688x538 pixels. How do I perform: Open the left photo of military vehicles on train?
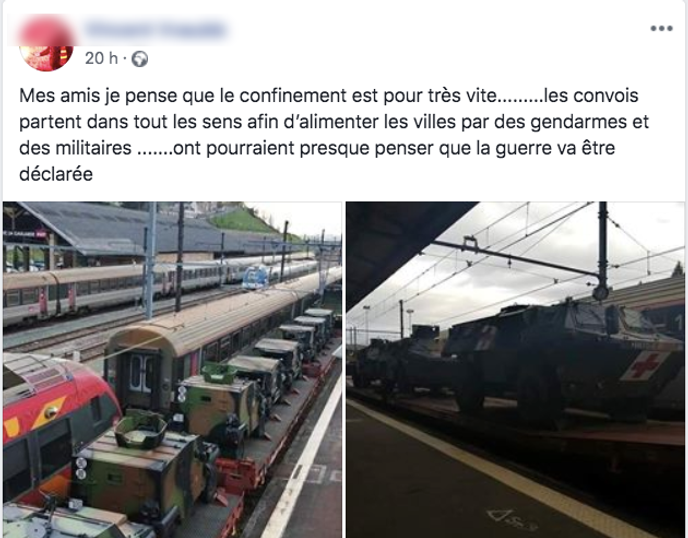point(172,369)
